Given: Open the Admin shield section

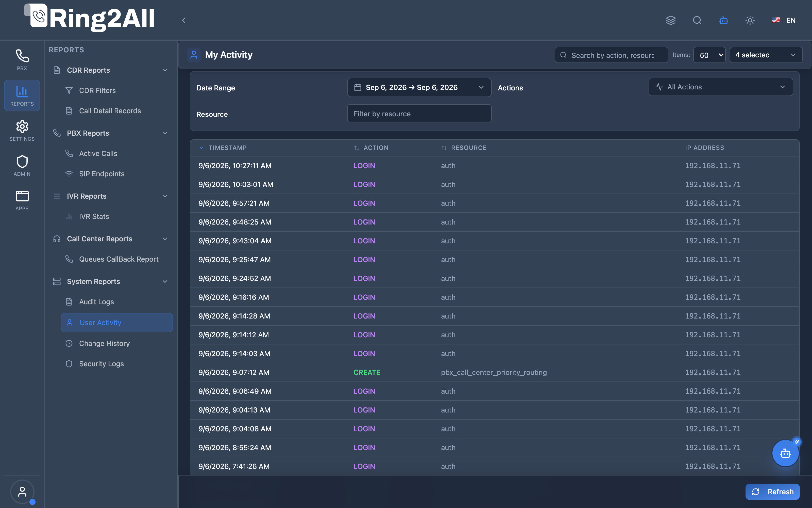Looking at the screenshot, I should [22, 166].
